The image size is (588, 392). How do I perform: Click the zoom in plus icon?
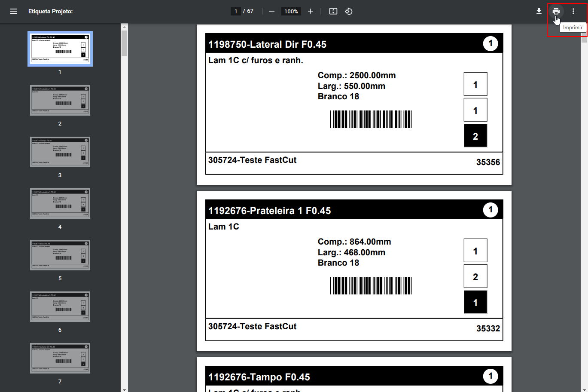(311, 11)
